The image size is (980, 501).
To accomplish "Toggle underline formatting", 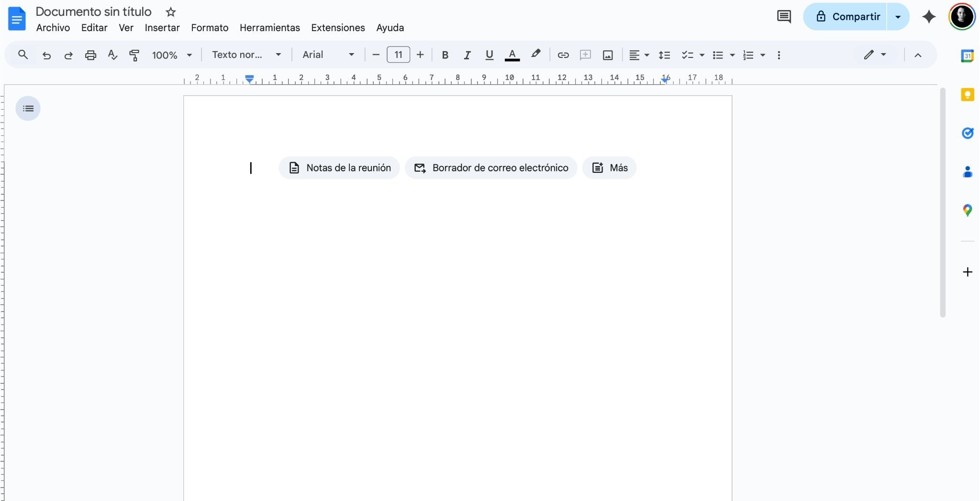I will (489, 55).
